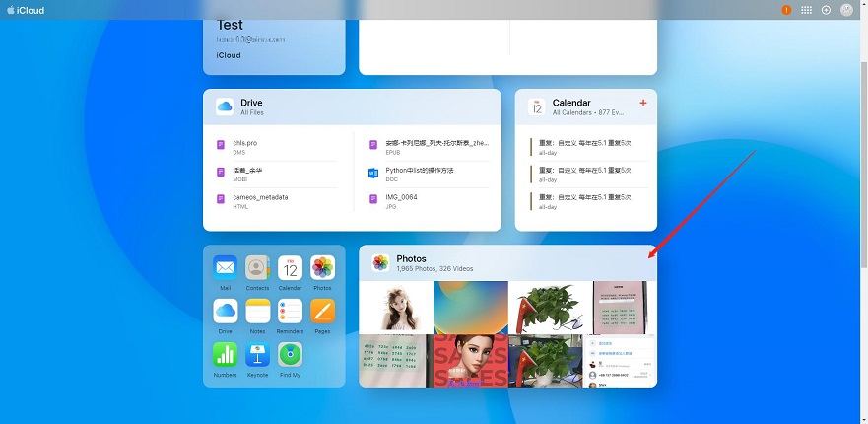Open the Keynote app icon

click(257, 354)
